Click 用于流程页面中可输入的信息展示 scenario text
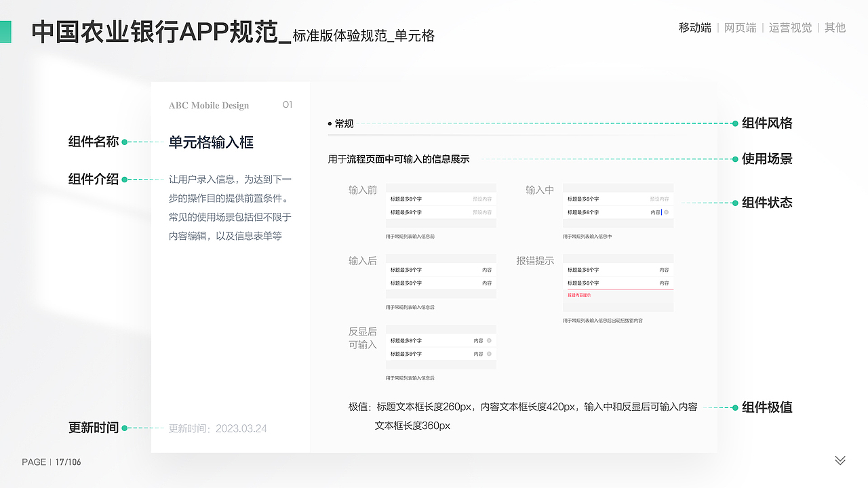Image resolution: width=868 pixels, height=488 pixels. click(399, 159)
